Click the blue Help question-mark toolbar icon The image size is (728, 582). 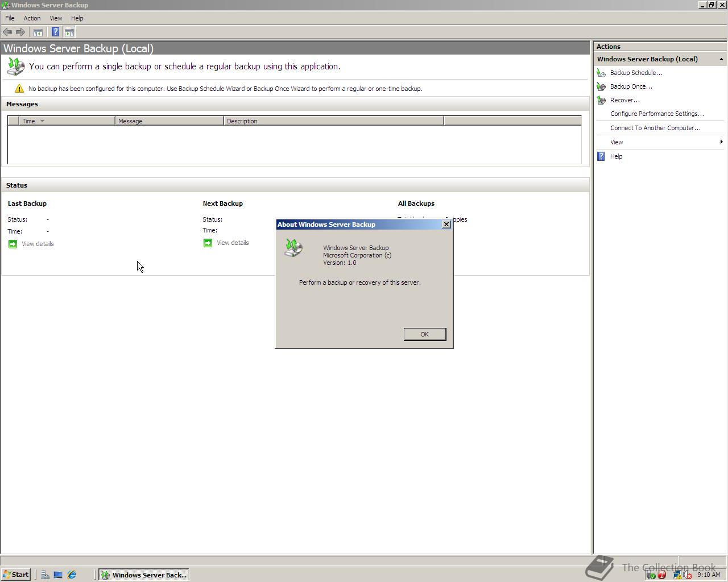(x=55, y=32)
